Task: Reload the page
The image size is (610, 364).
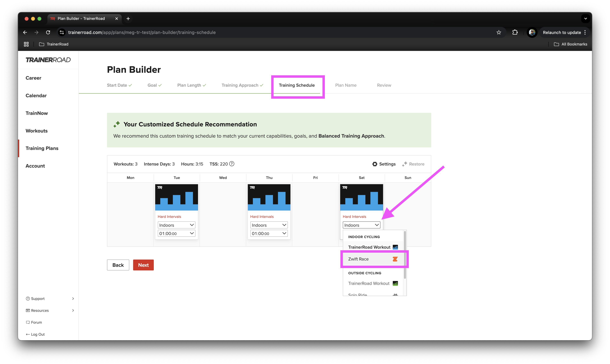Action: point(48,32)
